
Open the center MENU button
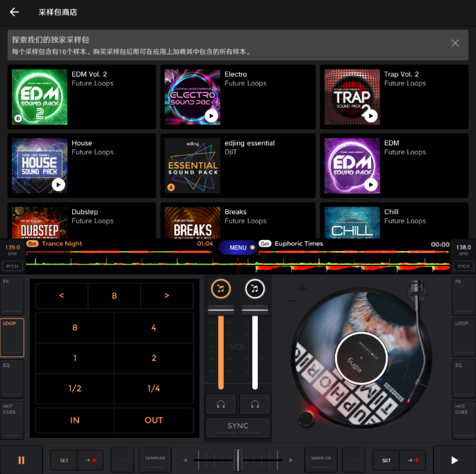[238, 247]
